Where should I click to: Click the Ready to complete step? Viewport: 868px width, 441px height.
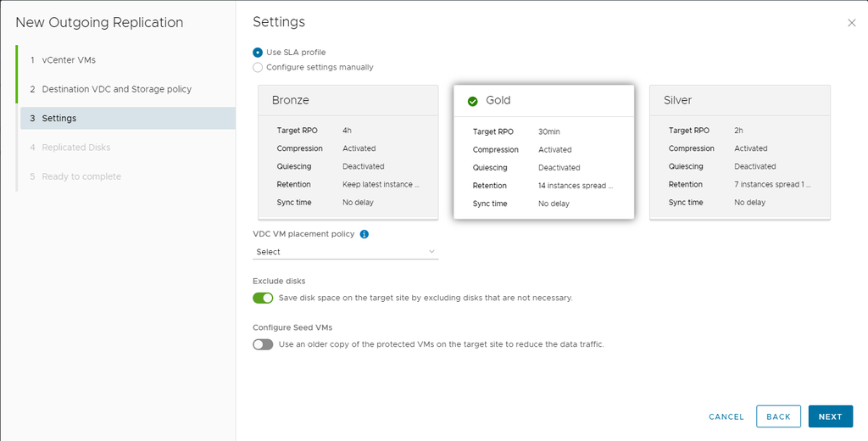click(81, 176)
